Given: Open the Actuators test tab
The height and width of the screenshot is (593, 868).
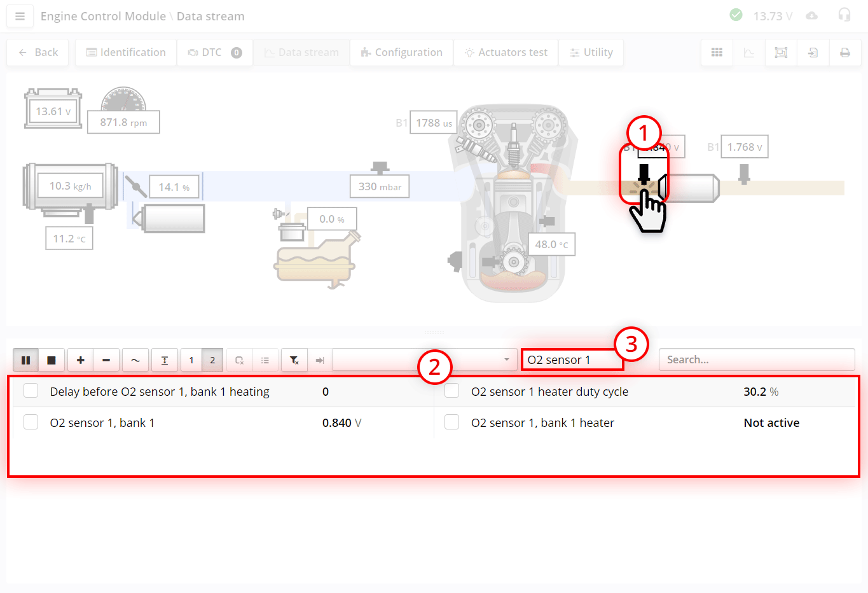Looking at the screenshot, I should click(x=506, y=52).
